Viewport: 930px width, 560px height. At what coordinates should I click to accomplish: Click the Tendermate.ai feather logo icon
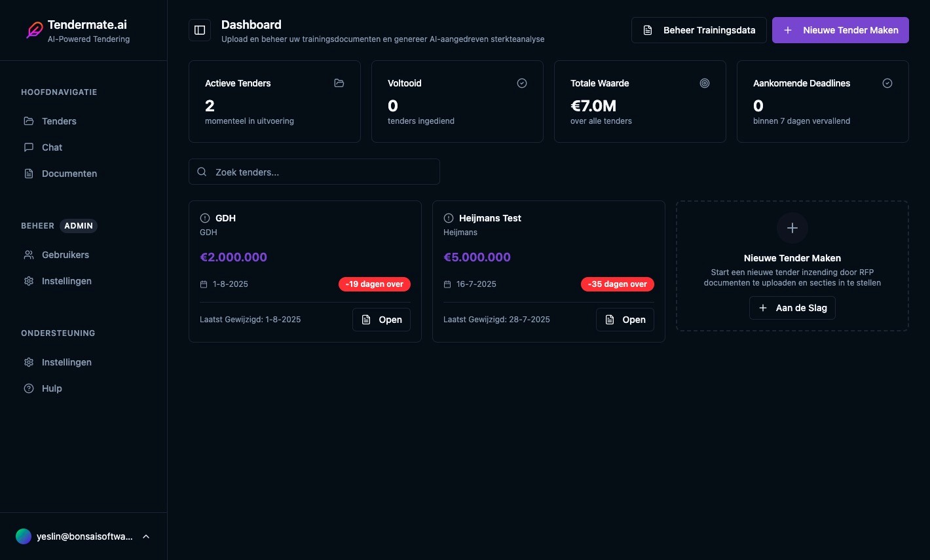(x=34, y=29)
